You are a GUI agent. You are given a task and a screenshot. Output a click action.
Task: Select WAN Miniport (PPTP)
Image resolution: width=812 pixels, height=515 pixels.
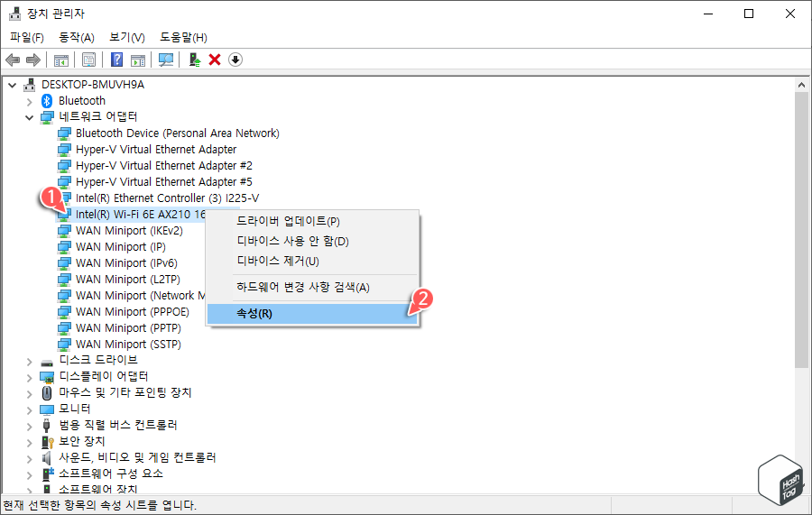[128, 328]
